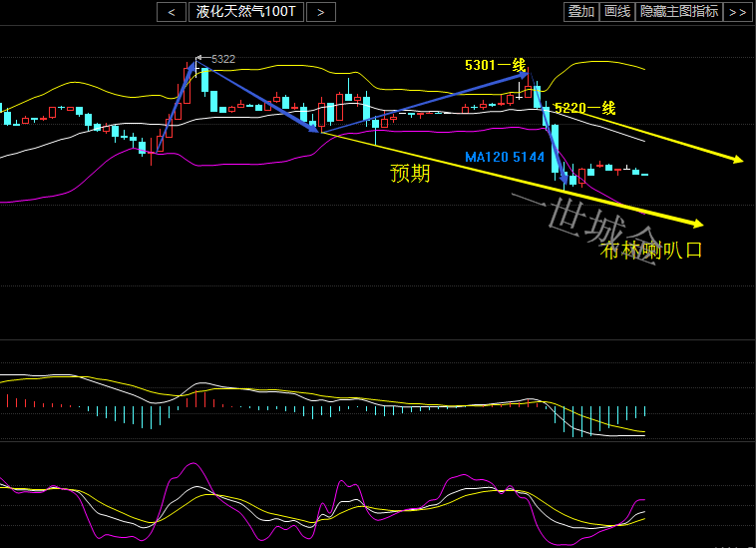Toggle 隐藏主图指标 to hide main indicators
The width and height of the screenshot is (756, 548).
point(679,12)
